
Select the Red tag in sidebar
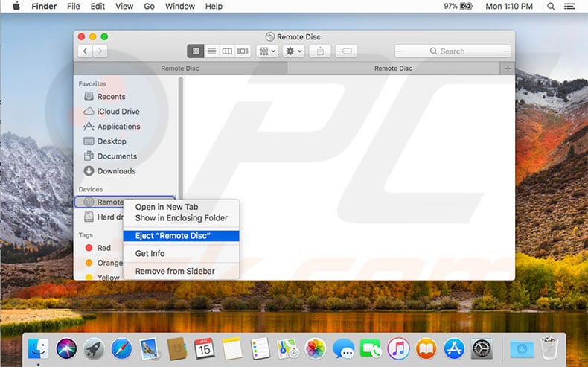pyautogui.click(x=98, y=248)
